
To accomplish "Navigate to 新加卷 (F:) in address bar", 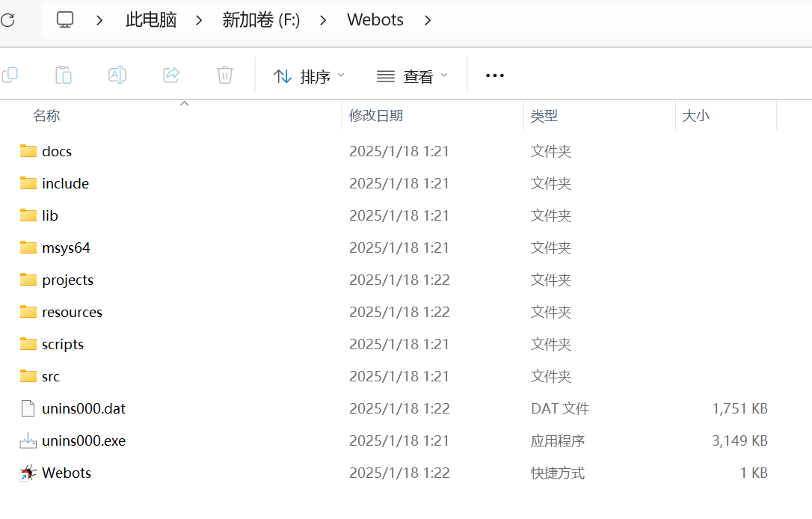I will coord(261,19).
